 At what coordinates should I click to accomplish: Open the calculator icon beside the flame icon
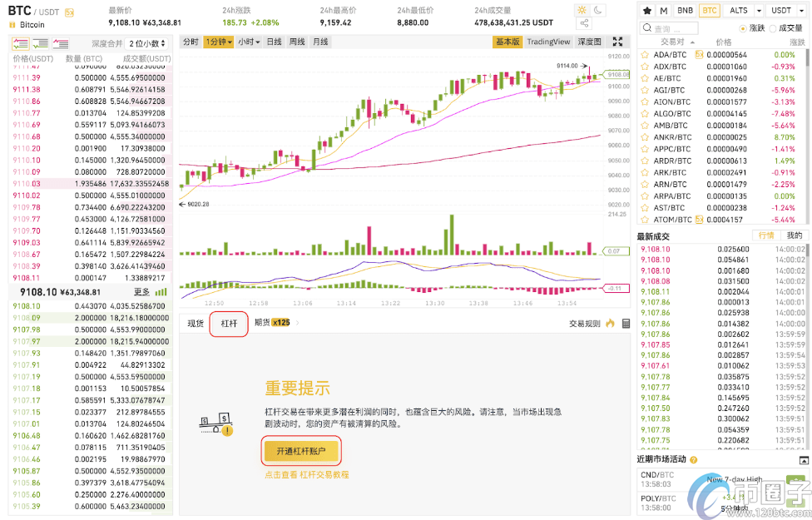pyautogui.click(x=626, y=324)
